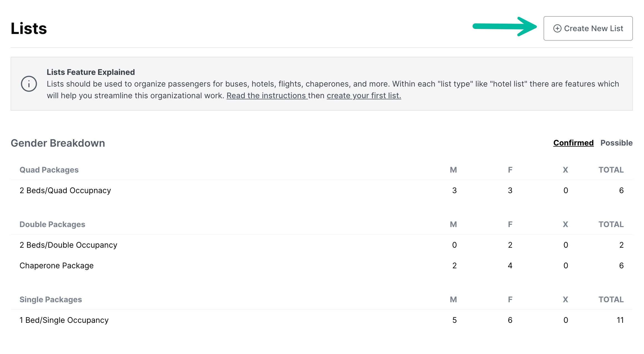Select the 2 Beds/Quad Occupnacy row
644x354 pixels.
(65, 190)
